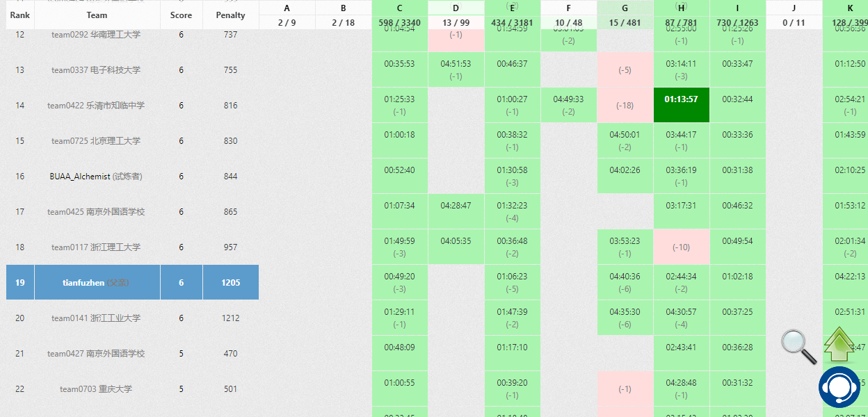Click the Rank column header
The height and width of the screenshot is (417, 868).
pyautogui.click(x=19, y=15)
